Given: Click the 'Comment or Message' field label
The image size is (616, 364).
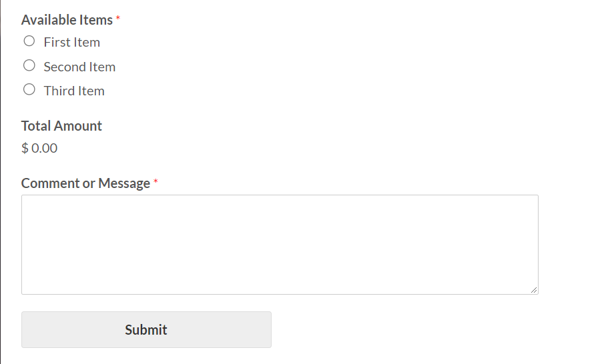Looking at the screenshot, I should [x=85, y=183].
